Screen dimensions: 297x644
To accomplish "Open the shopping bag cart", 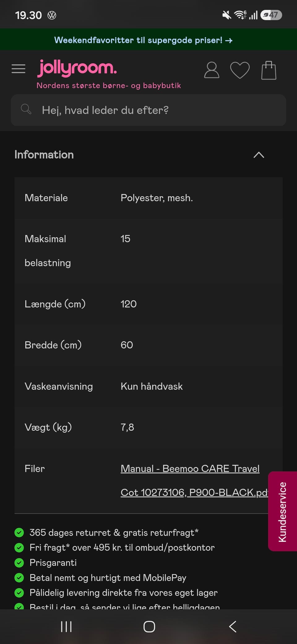I will point(269,70).
